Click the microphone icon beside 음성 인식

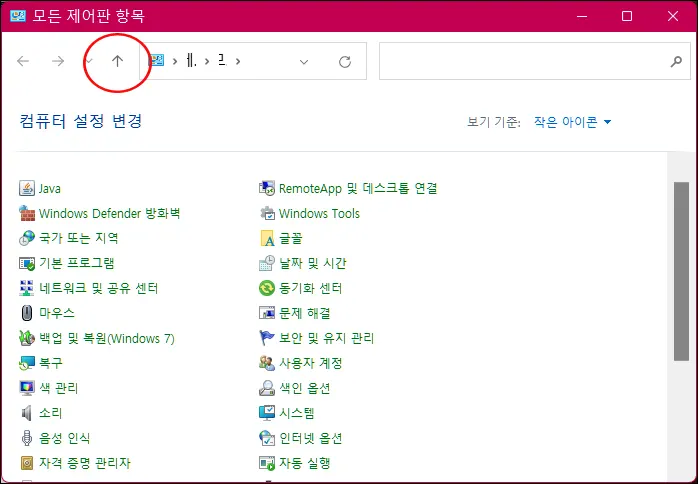[x=27, y=438]
